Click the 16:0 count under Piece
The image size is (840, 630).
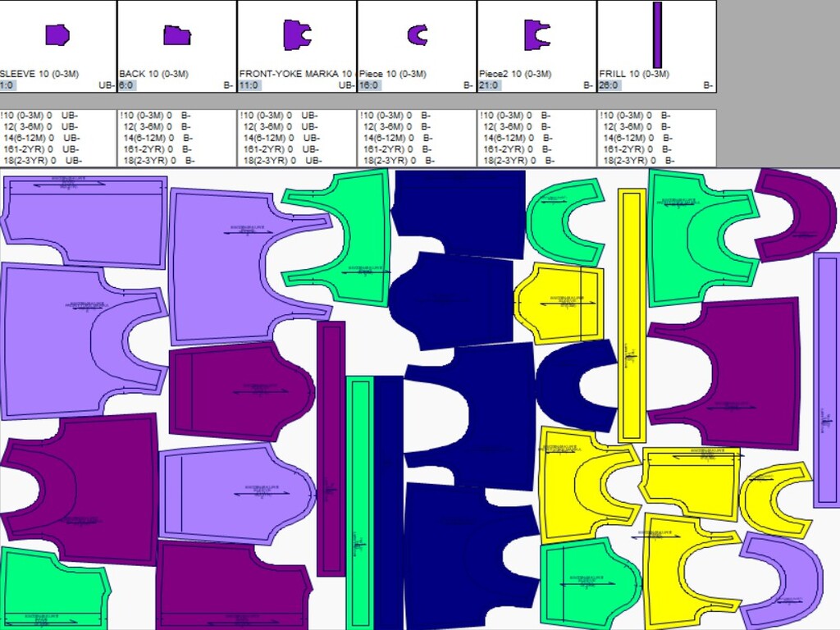(x=368, y=85)
